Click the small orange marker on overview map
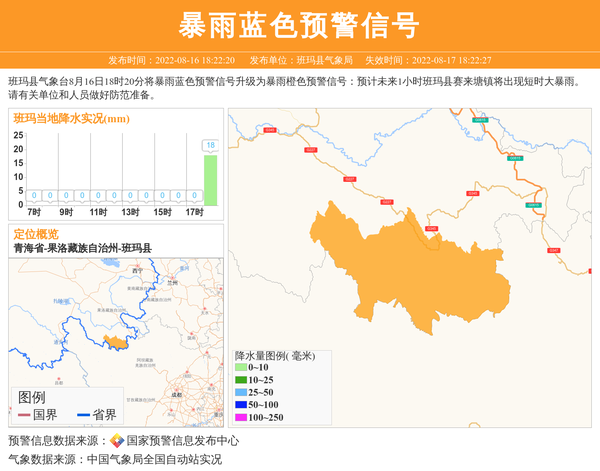The image size is (600, 471). (117, 342)
